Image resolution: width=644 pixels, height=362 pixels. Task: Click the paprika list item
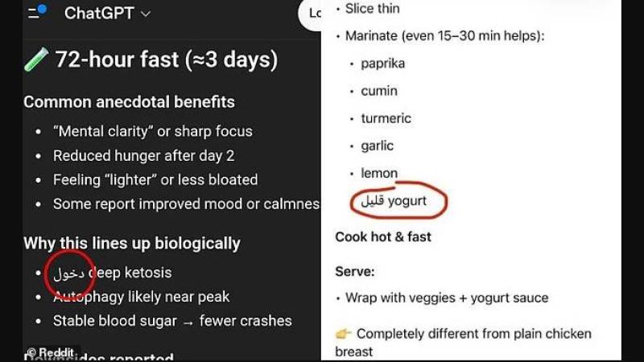(x=382, y=64)
